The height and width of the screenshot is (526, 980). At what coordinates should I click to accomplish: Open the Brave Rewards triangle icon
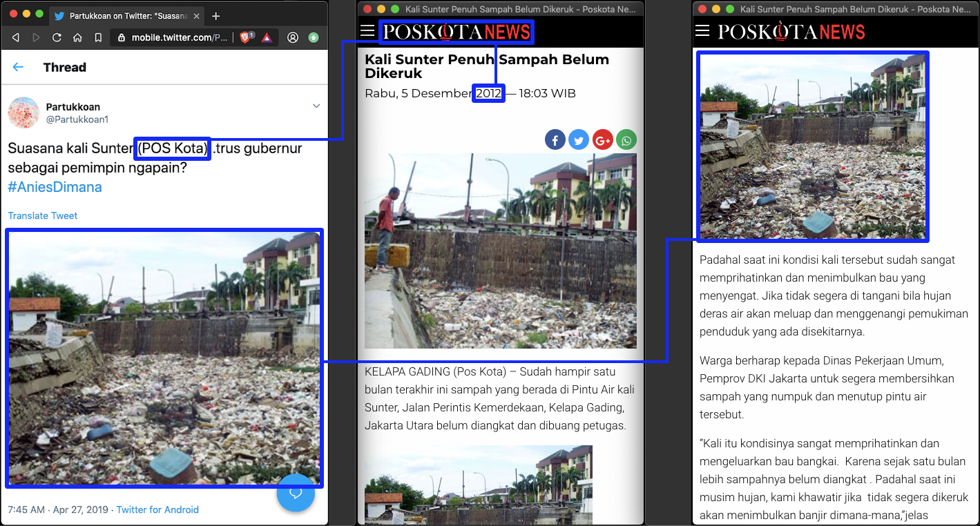click(267, 37)
